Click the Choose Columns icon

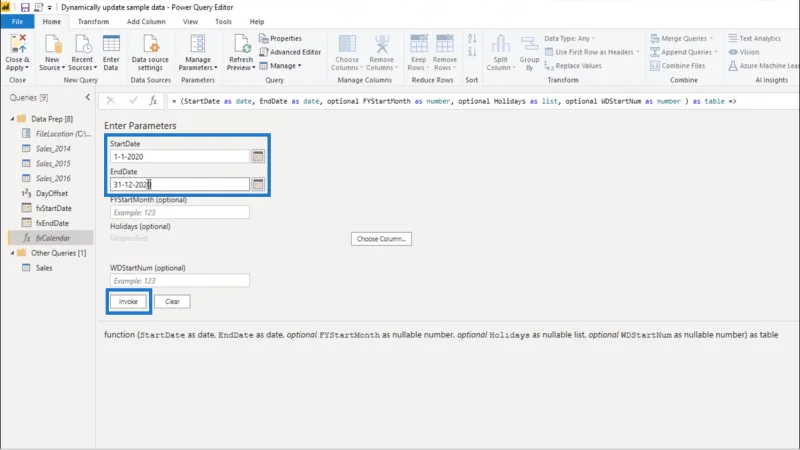tap(347, 44)
